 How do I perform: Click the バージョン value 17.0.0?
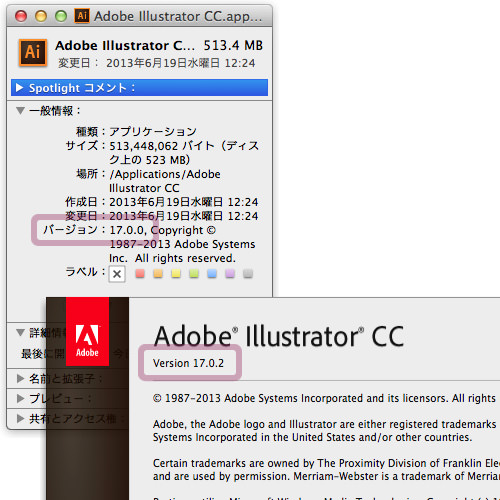(x=127, y=230)
